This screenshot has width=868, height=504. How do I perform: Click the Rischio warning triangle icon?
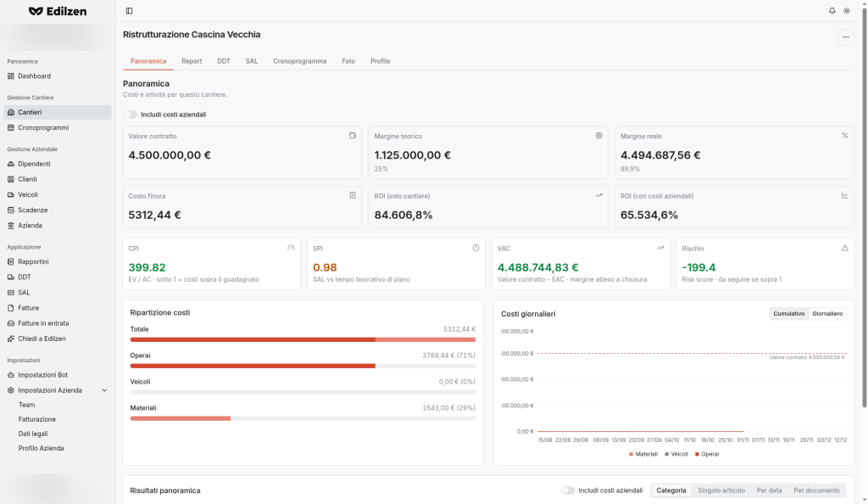(x=845, y=248)
